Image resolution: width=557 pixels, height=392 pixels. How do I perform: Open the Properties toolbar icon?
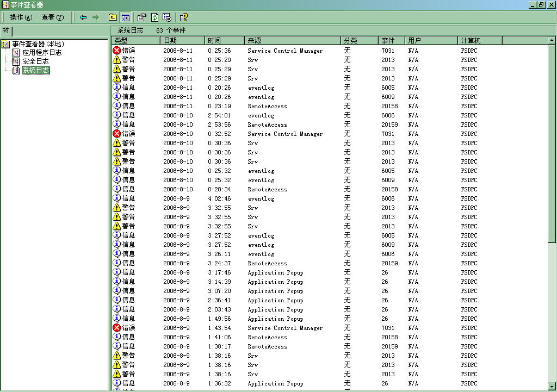tap(142, 17)
